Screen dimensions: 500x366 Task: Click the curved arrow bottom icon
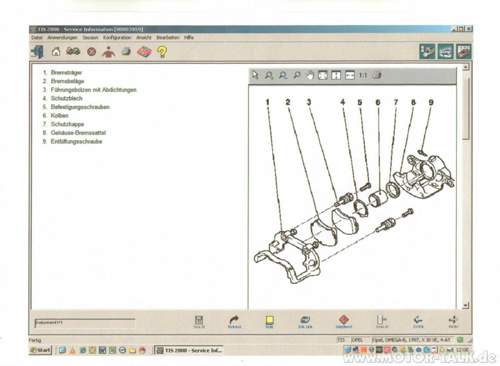pyautogui.click(x=234, y=321)
